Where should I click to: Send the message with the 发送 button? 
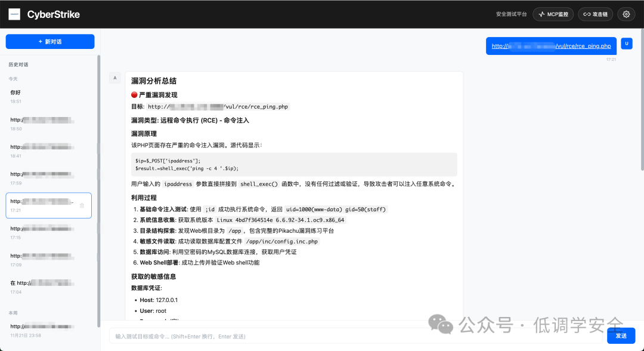pos(621,336)
